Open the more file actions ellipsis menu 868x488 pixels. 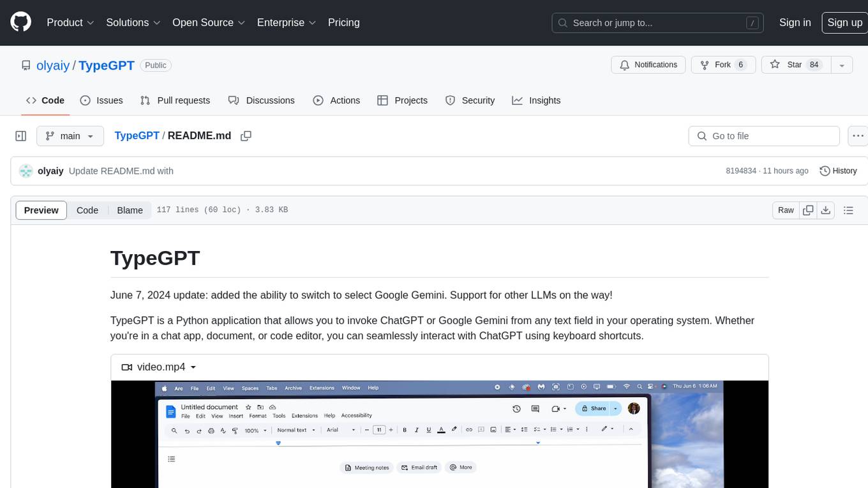point(858,136)
